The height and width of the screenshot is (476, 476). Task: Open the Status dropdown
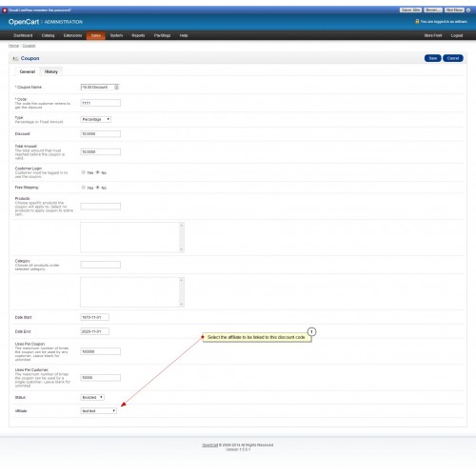pyautogui.click(x=92, y=397)
